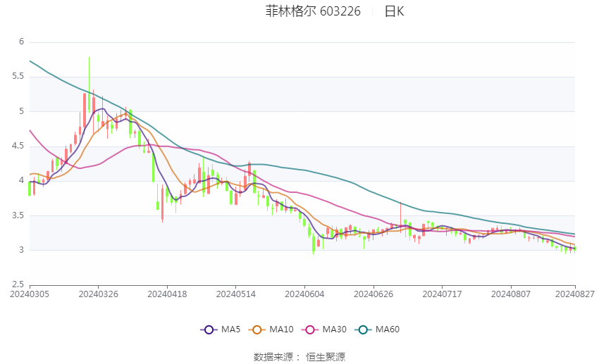
Task: Click the x-axis date label 20240326
Action: (x=98, y=294)
